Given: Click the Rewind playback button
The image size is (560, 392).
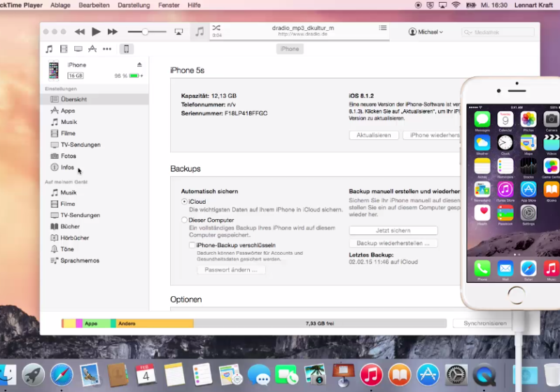Looking at the screenshot, I should coord(80,31).
